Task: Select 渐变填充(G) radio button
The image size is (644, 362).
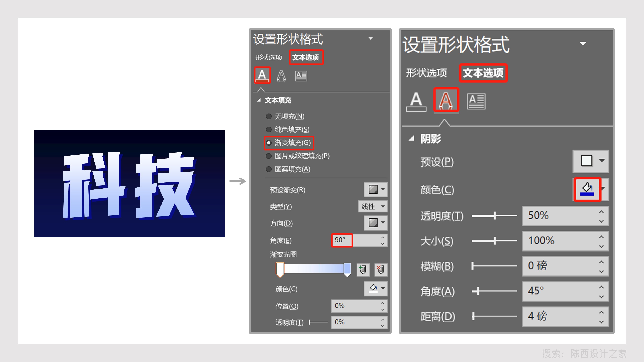Action: click(x=269, y=143)
